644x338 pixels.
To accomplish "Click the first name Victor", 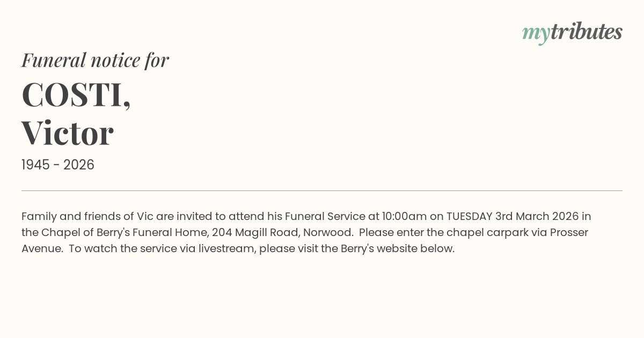I will 68,133.
